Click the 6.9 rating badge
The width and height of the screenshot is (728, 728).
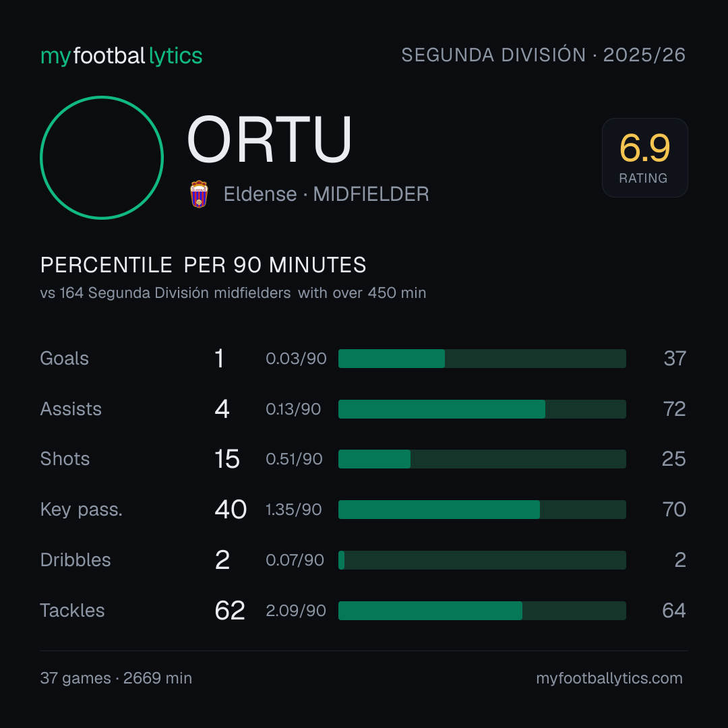645,158
